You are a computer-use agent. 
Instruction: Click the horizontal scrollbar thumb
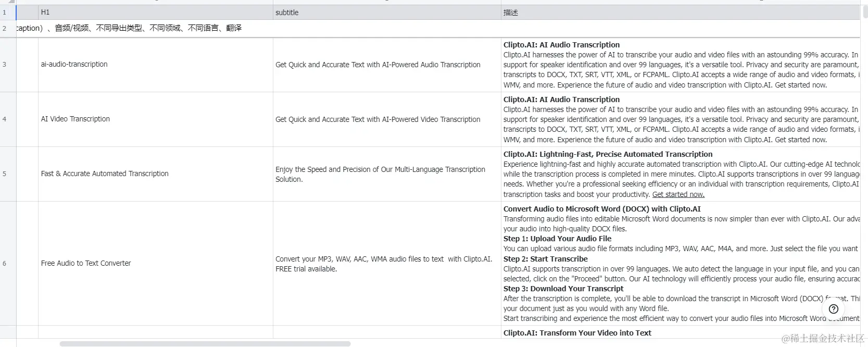point(205,344)
